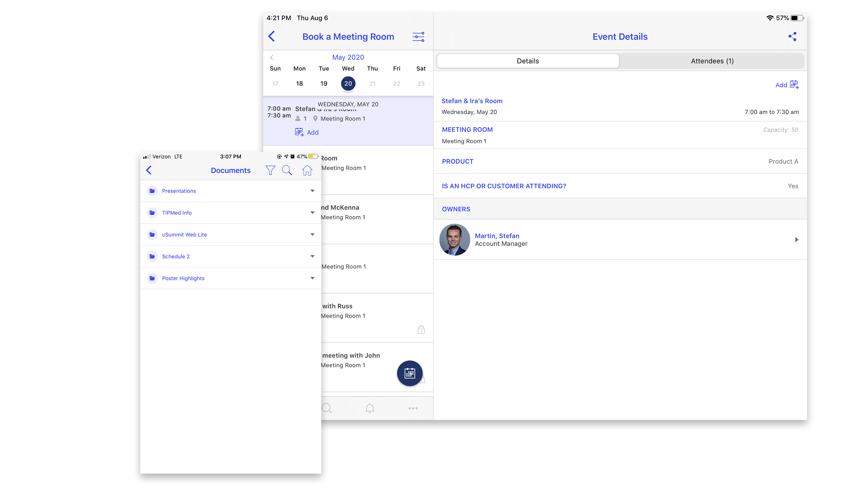
Task: Expand the uSummit Web Lite arrow
Action: (x=312, y=234)
